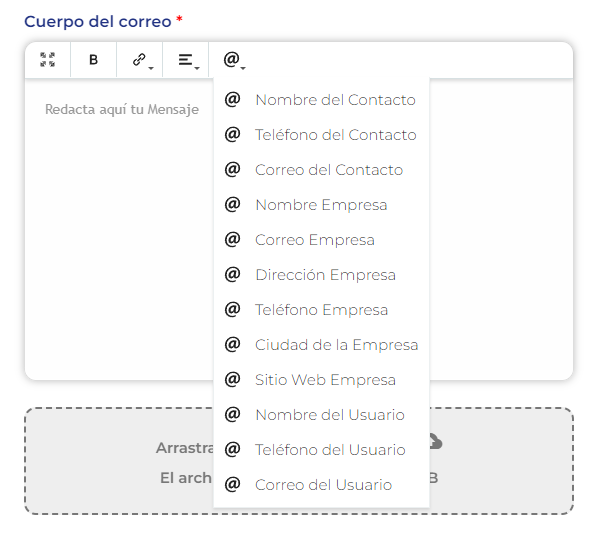Select Ciudad de la Empresa option
Image resolution: width=599 pixels, height=536 pixels.
point(321,345)
